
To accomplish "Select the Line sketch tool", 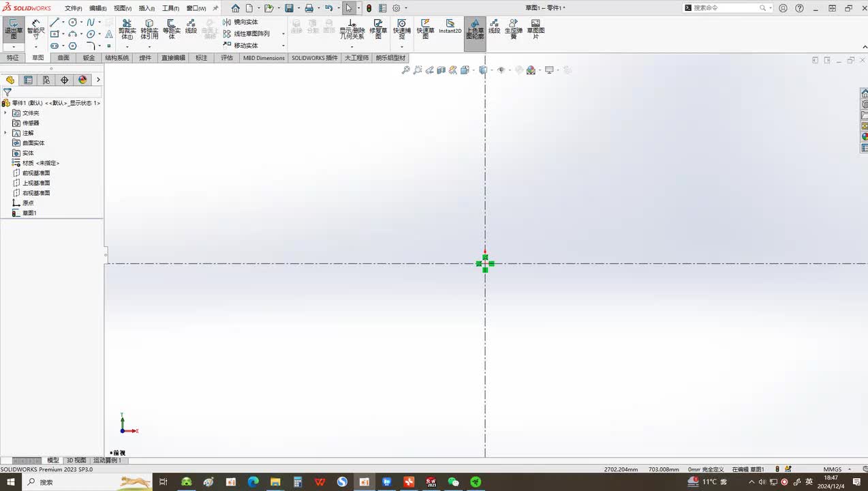I will pyautogui.click(x=55, y=23).
